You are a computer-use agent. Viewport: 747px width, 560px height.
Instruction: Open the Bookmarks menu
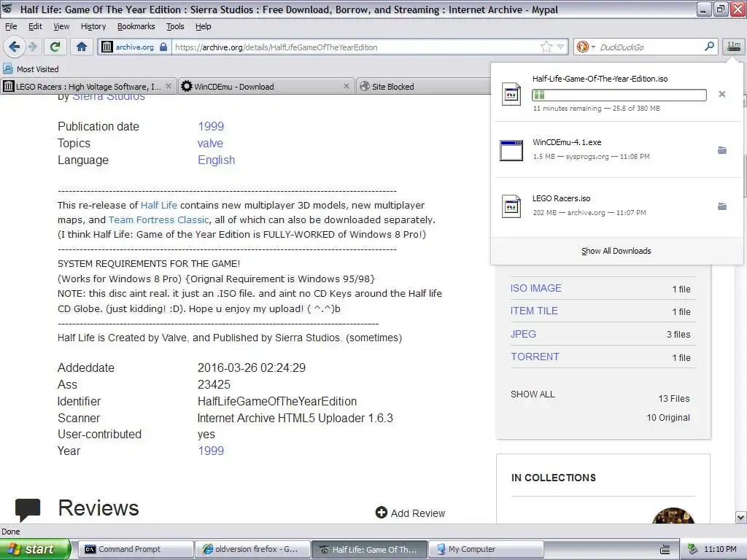[x=136, y=26]
